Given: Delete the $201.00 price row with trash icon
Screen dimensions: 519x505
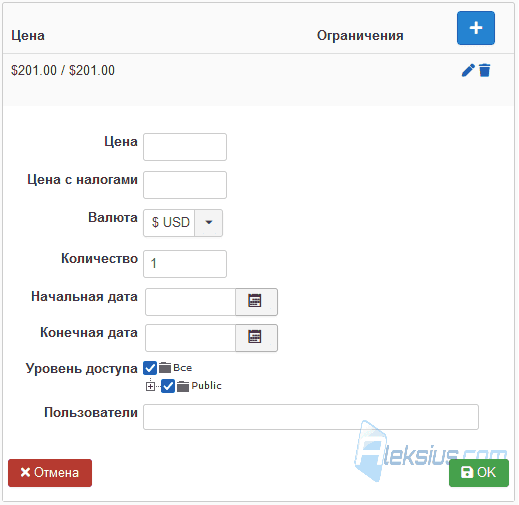Looking at the screenshot, I should 485,70.
